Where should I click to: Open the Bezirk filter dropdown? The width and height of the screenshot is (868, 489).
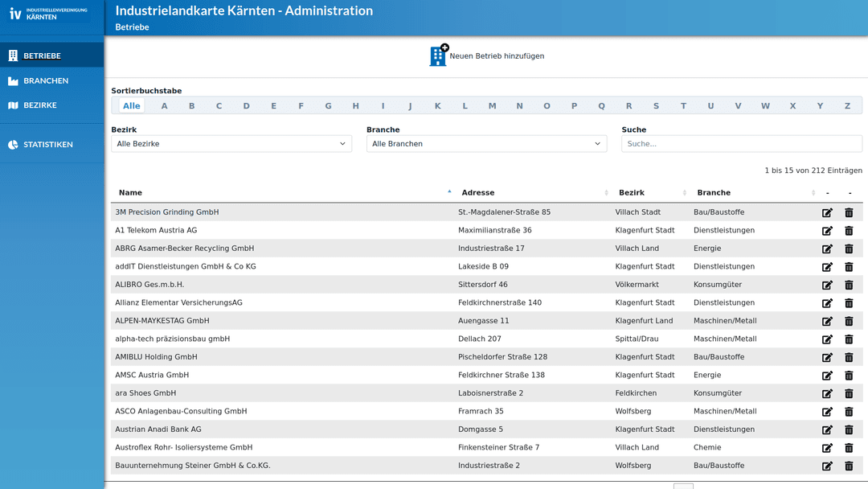click(231, 143)
